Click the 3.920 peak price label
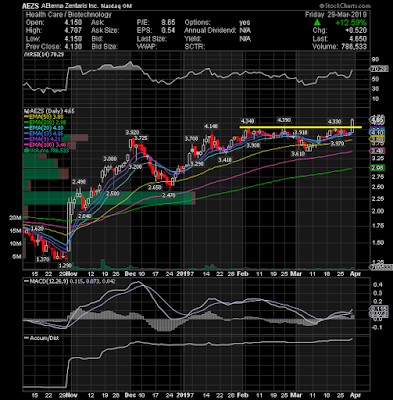 coord(132,133)
